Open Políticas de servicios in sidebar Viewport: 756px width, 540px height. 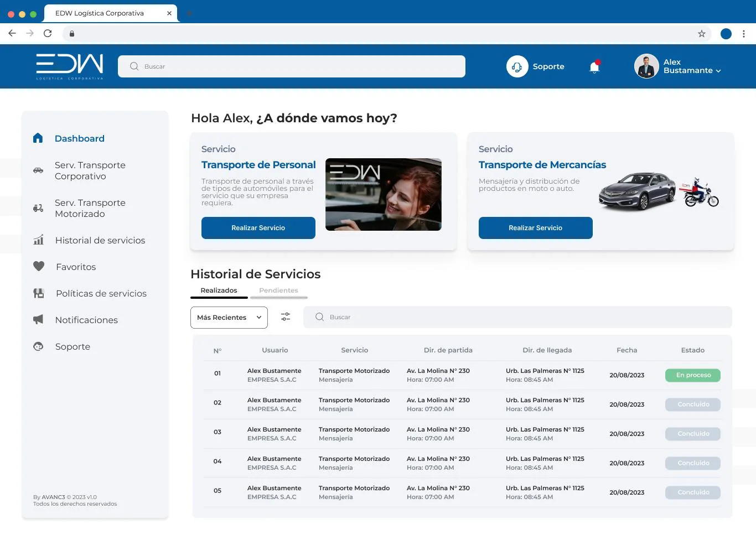(101, 293)
